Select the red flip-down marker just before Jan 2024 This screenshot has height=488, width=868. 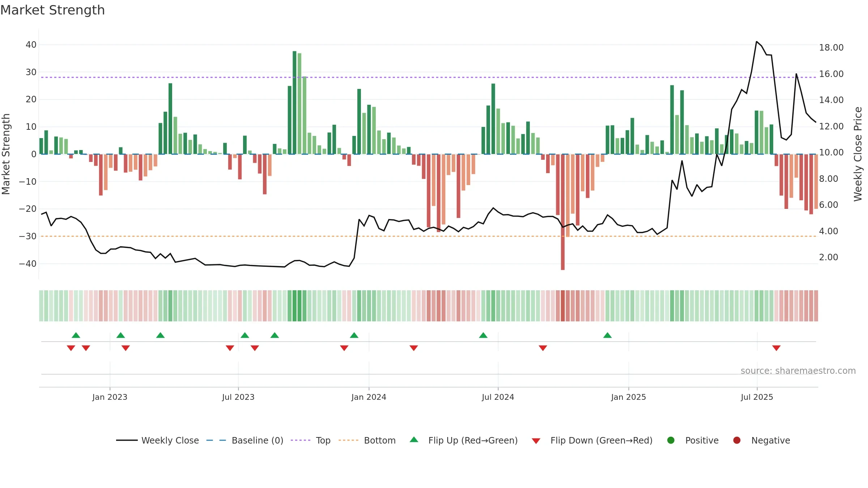[x=344, y=348]
